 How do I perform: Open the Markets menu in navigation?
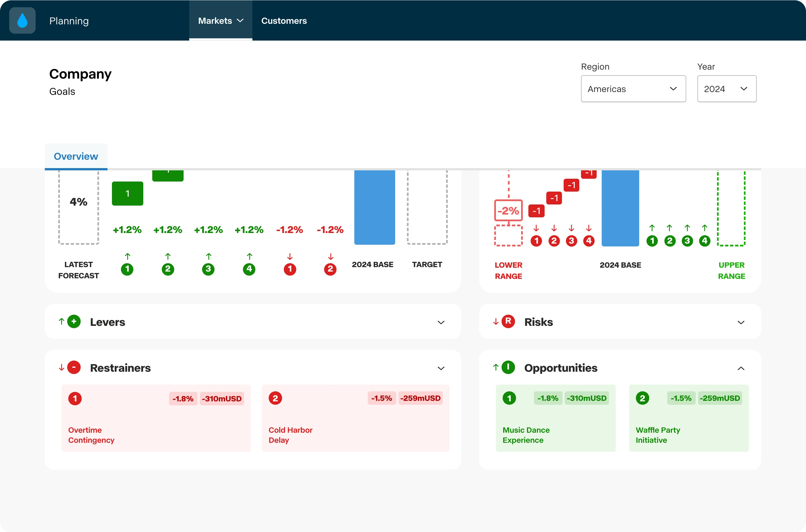[x=221, y=21]
